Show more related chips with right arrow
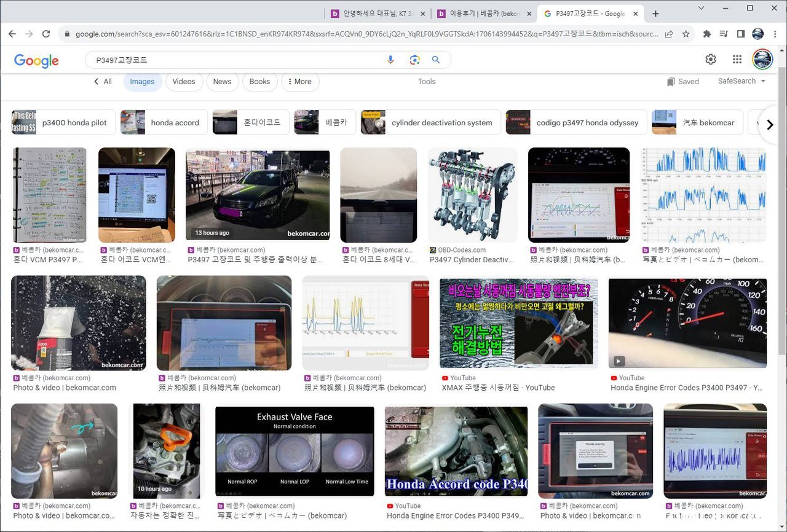This screenshot has height=532, width=787. click(770, 125)
